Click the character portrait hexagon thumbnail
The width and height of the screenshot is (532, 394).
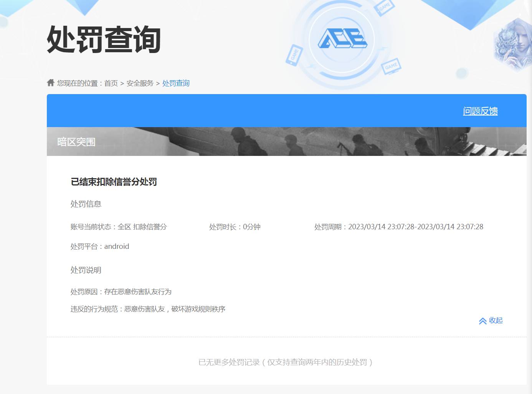(514, 45)
